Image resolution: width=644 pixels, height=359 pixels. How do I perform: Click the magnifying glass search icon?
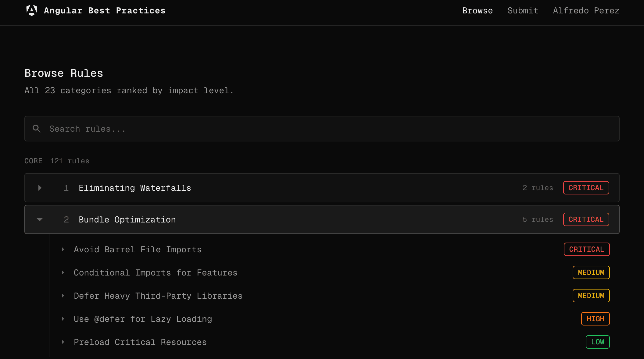point(36,129)
